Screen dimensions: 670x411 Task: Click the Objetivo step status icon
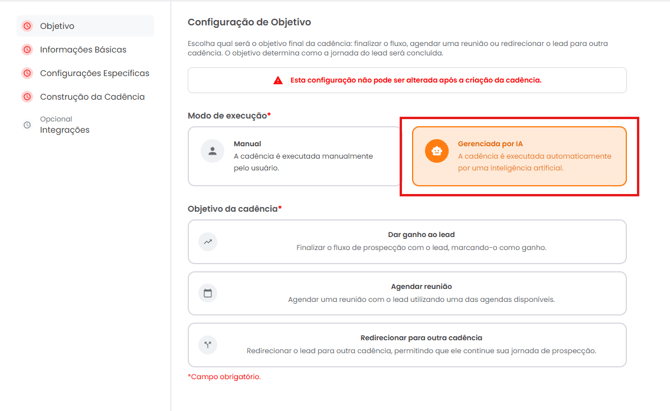tap(27, 26)
